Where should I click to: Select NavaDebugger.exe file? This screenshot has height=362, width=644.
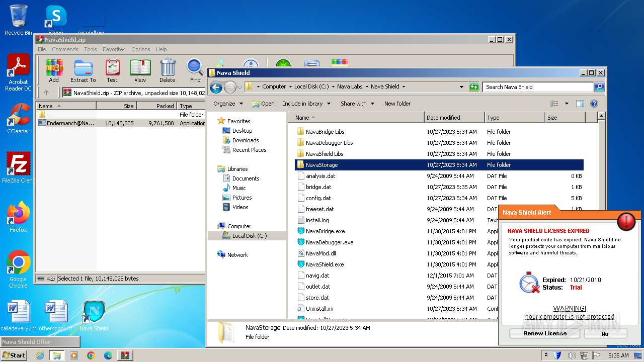329,242
